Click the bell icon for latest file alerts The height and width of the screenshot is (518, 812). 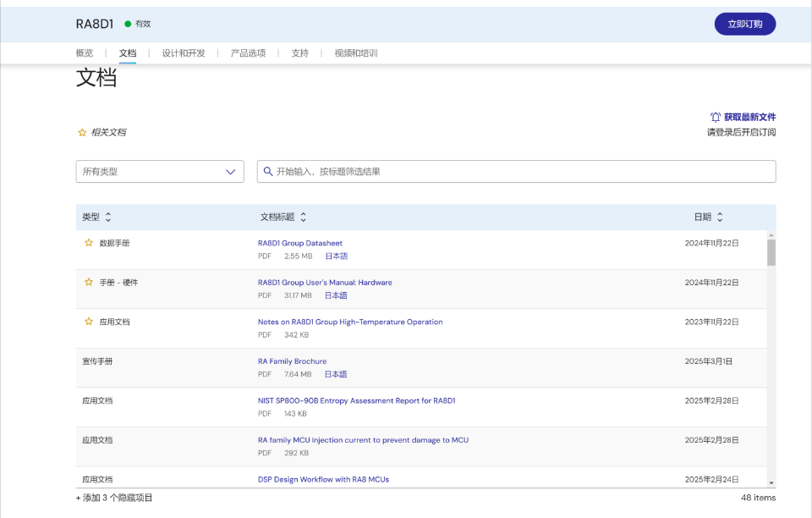pyautogui.click(x=716, y=117)
